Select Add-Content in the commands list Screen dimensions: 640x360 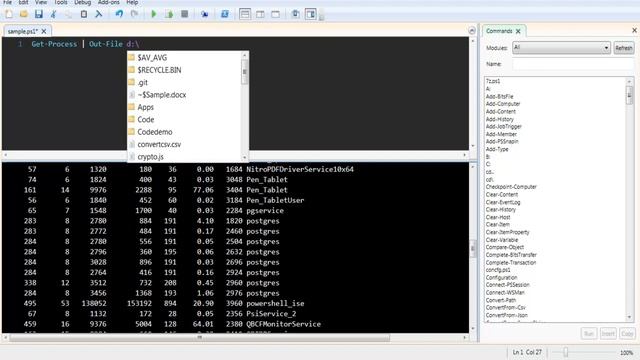[500, 111]
